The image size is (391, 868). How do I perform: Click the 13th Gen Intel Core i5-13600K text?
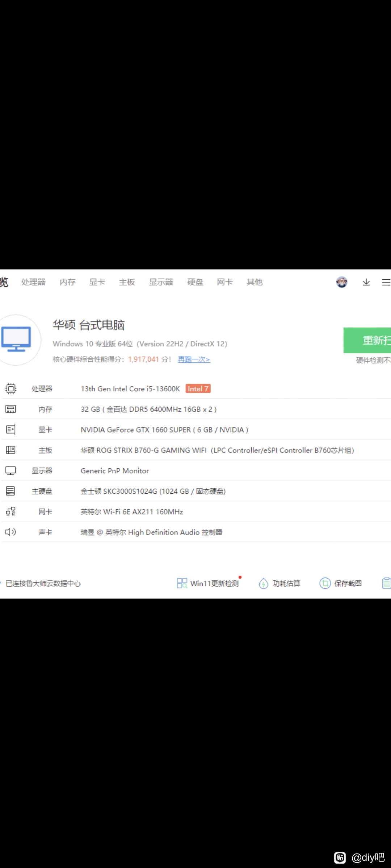tap(130, 389)
